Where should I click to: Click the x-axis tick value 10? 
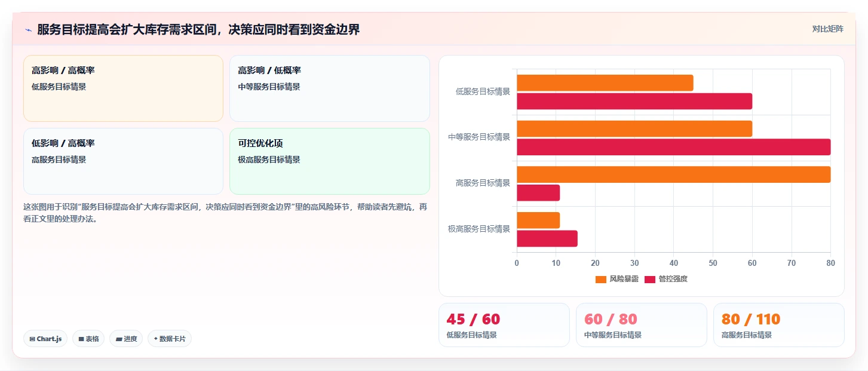coord(556,263)
